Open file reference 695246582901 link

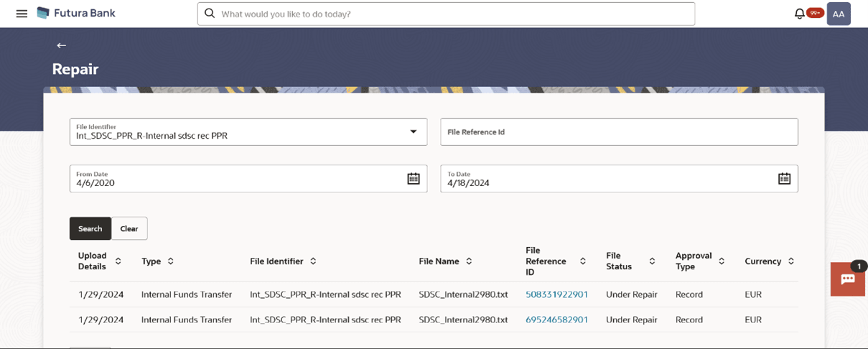pyautogui.click(x=556, y=320)
